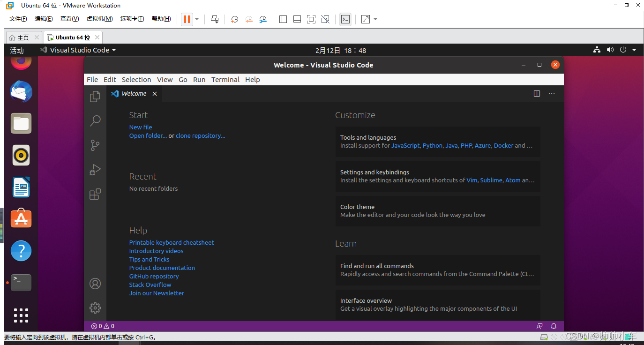Click the Open folder... link

pos(148,135)
